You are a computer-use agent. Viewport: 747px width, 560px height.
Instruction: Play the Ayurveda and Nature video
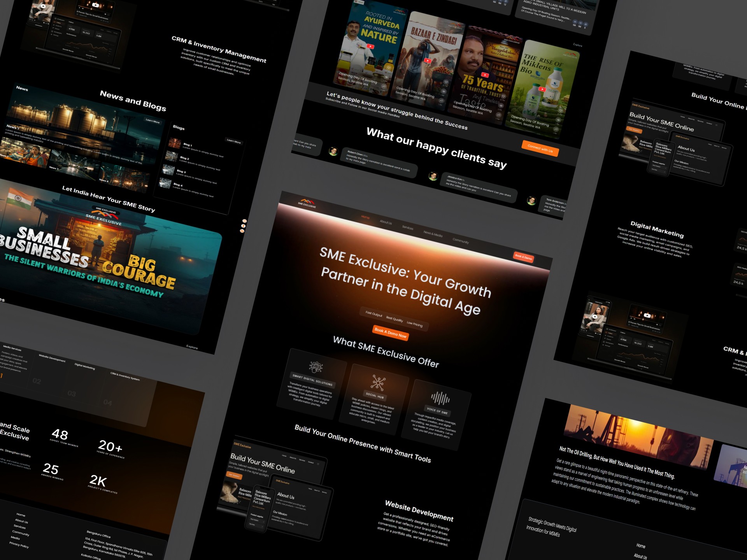point(370,47)
